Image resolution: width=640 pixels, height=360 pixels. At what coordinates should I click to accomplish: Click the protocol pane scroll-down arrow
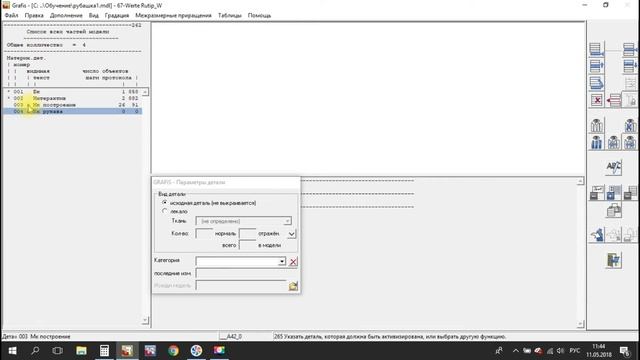(580, 324)
